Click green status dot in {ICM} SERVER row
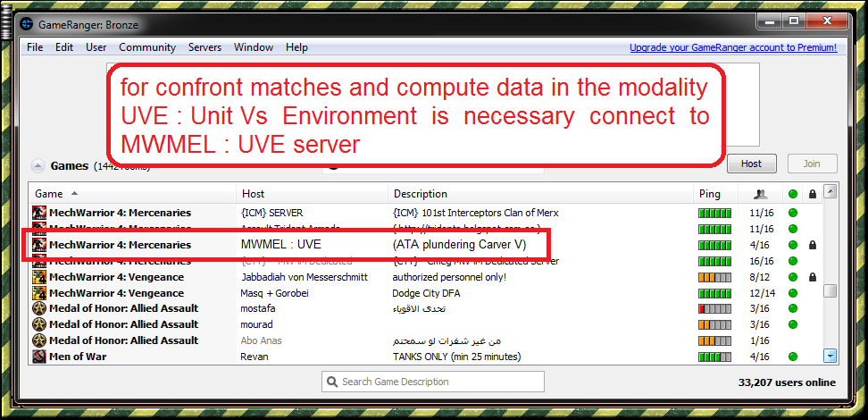The height and width of the screenshot is (420, 868). (x=793, y=213)
